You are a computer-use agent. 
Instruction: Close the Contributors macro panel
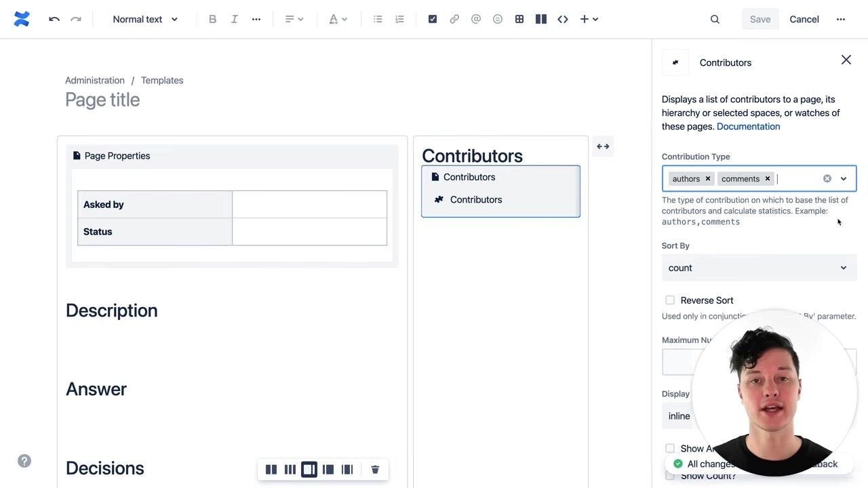point(846,60)
